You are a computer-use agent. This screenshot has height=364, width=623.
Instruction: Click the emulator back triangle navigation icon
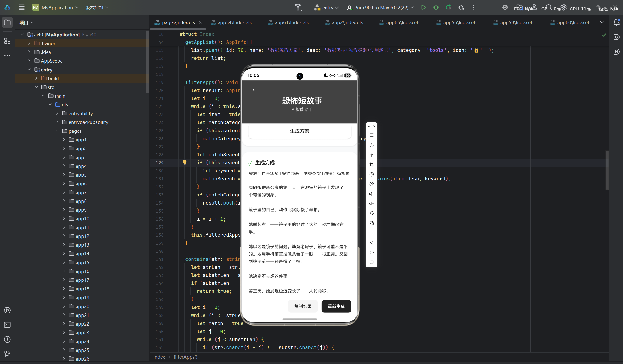(x=371, y=243)
